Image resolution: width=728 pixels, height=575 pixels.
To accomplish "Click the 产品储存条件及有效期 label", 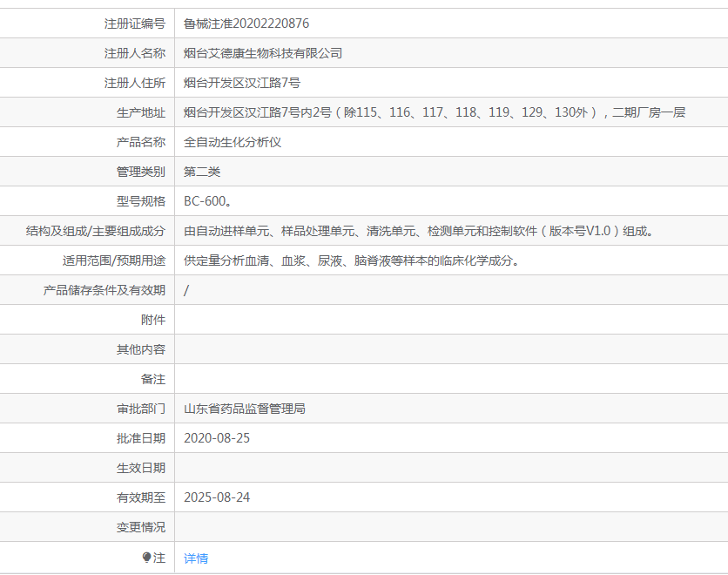I will 104,290.
